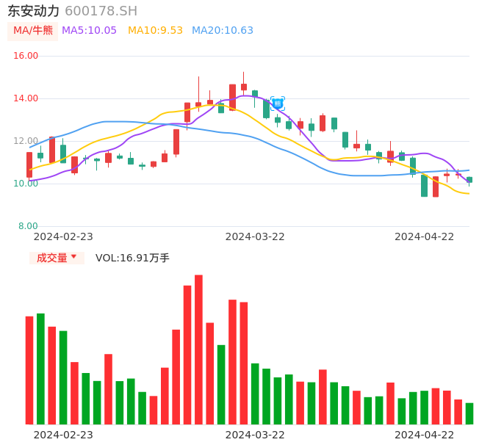The width and height of the screenshot is (504, 445).
Task: Click the 2024-03-22 date under price chart
Action: [x=255, y=236]
